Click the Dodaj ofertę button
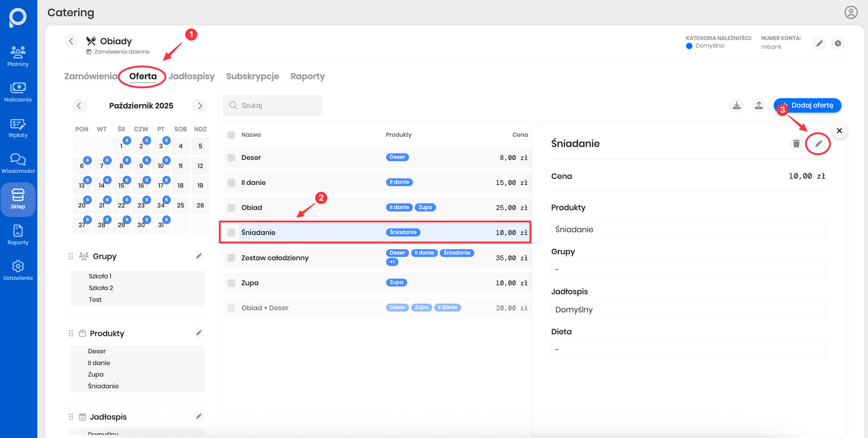 [x=807, y=105]
